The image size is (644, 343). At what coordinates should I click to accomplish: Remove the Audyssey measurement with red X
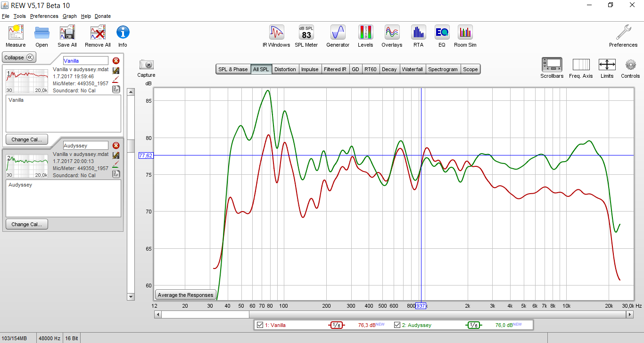(x=116, y=146)
